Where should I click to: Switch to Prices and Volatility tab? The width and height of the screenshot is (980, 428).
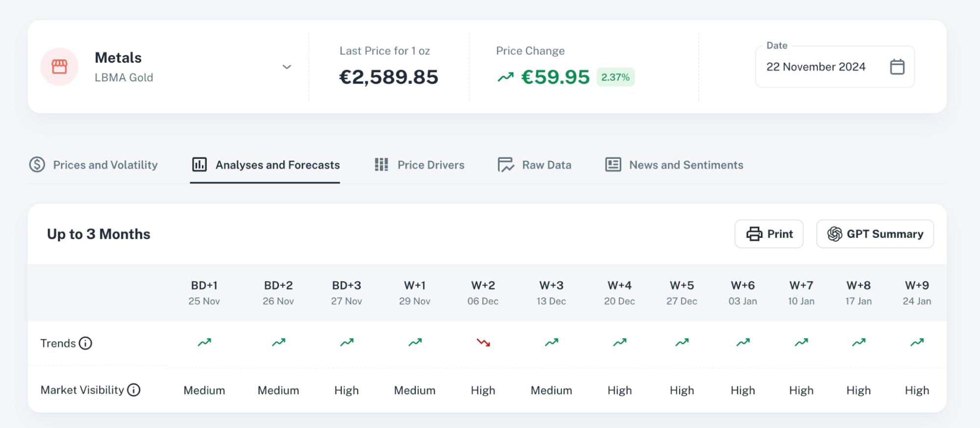coord(94,165)
